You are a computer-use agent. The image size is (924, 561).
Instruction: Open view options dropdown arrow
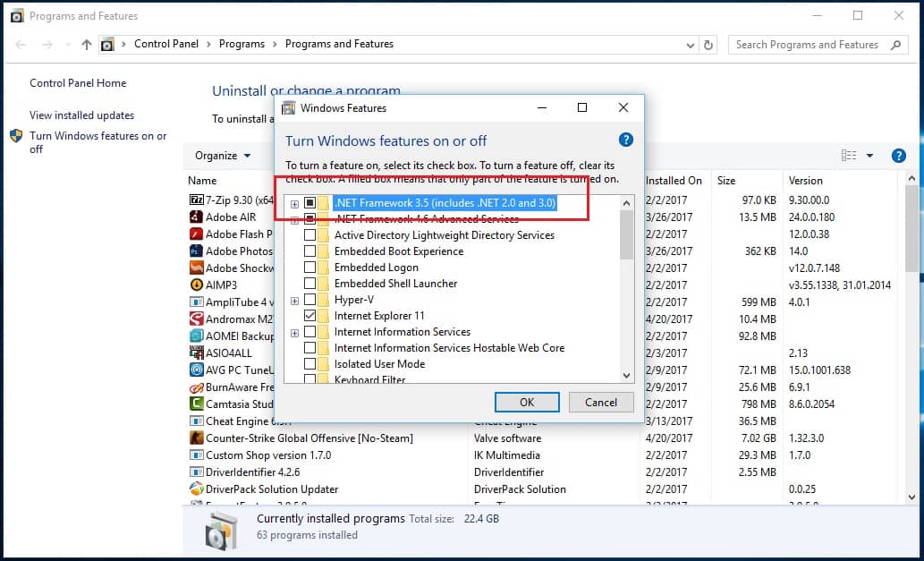point(869,156)
